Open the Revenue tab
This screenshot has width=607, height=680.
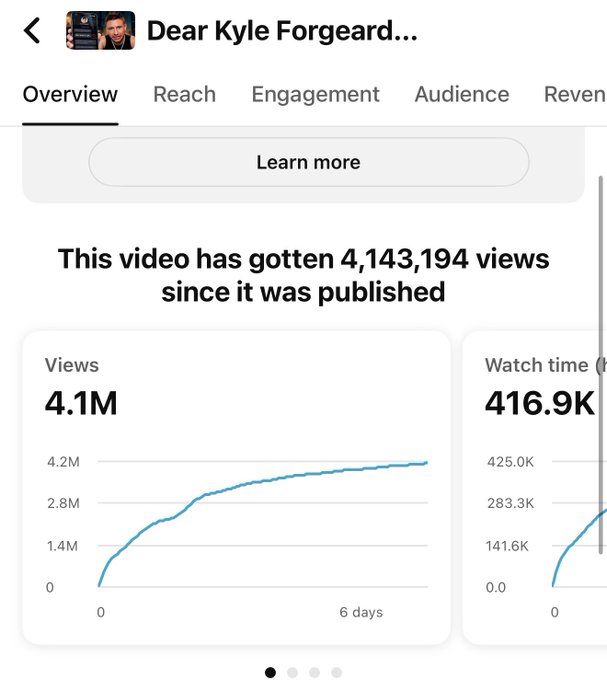(x=575, y=95)
